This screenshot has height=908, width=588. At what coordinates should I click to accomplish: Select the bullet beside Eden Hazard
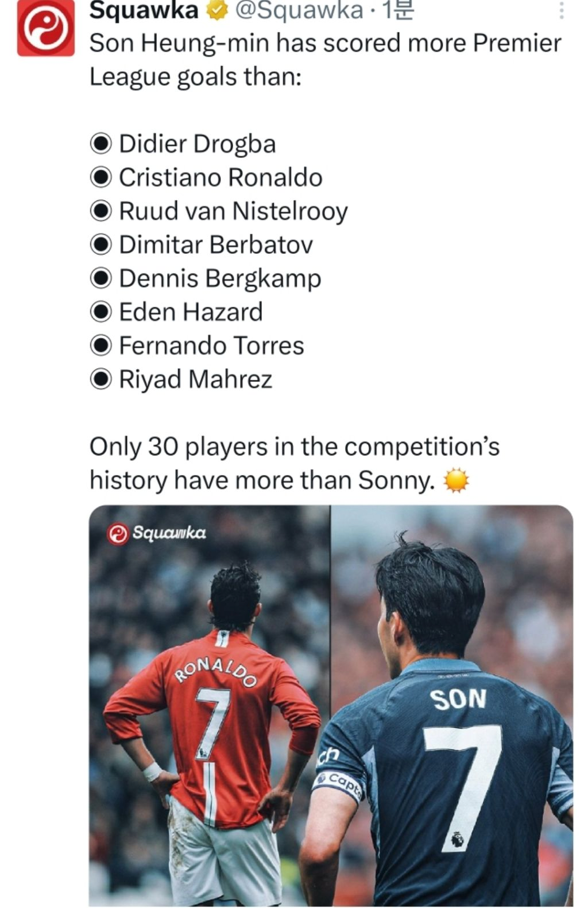click(x=101, y=312)
